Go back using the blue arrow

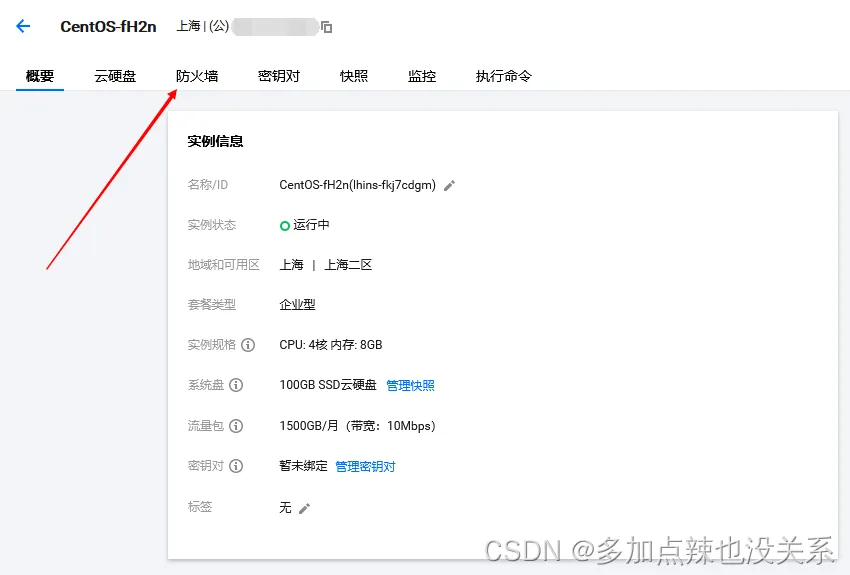point(23,26)
